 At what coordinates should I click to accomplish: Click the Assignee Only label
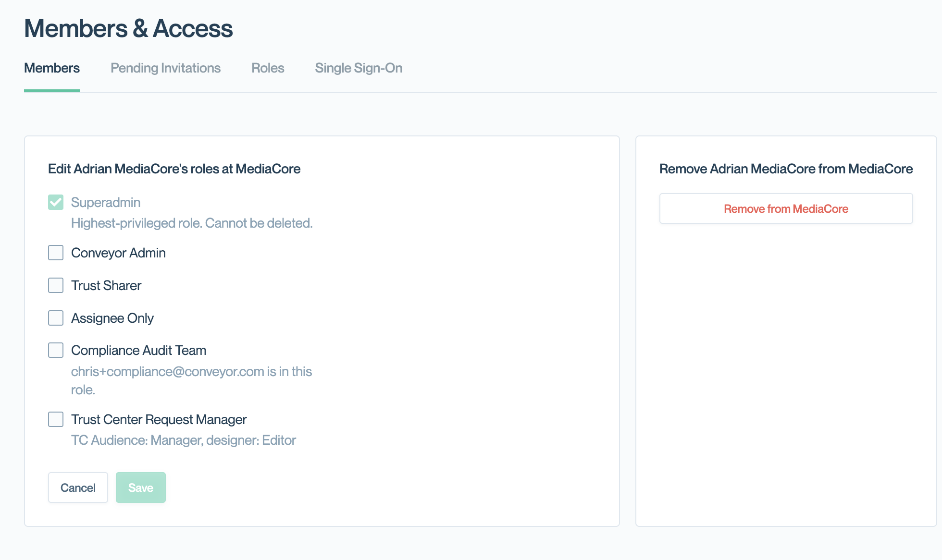tap(112, 318)
